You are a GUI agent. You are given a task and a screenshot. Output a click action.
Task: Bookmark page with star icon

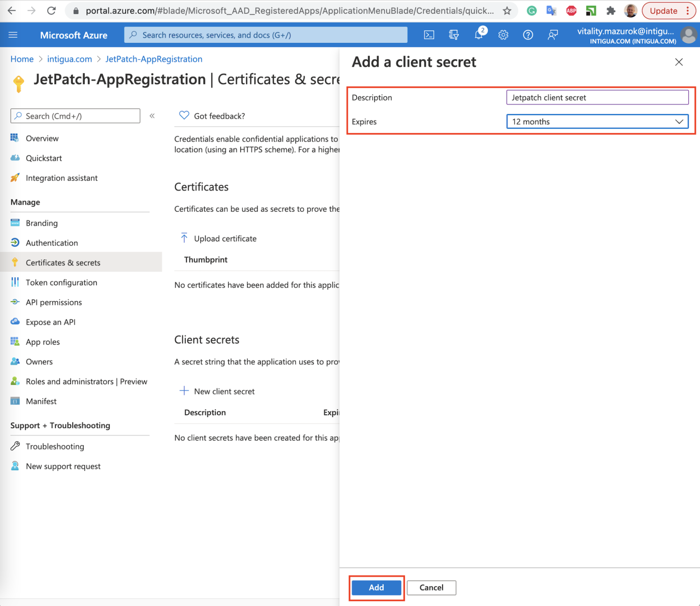point(507,11)
